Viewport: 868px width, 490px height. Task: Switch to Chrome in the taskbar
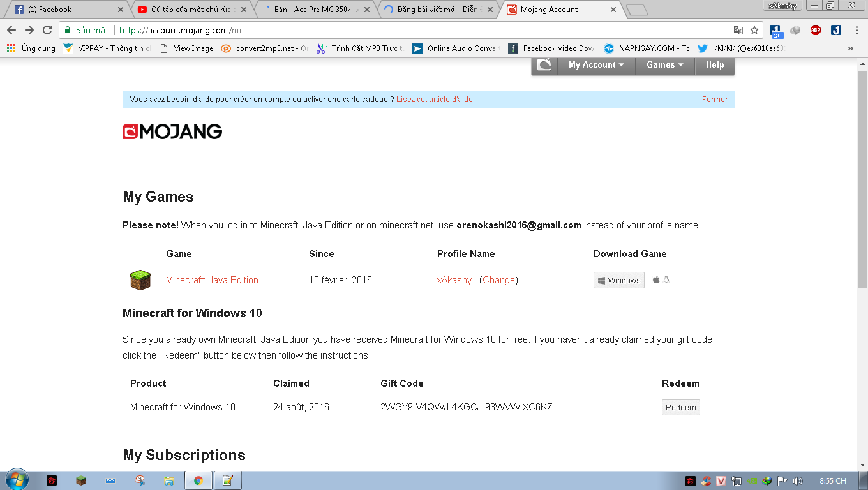(x=198, y=480)
